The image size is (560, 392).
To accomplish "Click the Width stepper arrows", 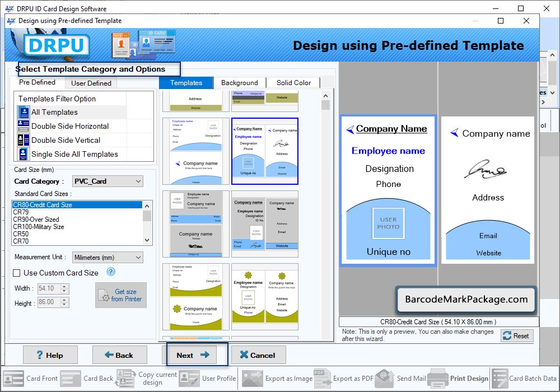I will 64,288.
